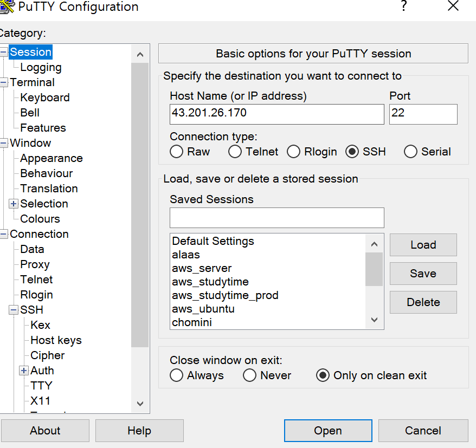Screen dimensions: 476x448
Task: Click the Save button
Action: [423, 274]
